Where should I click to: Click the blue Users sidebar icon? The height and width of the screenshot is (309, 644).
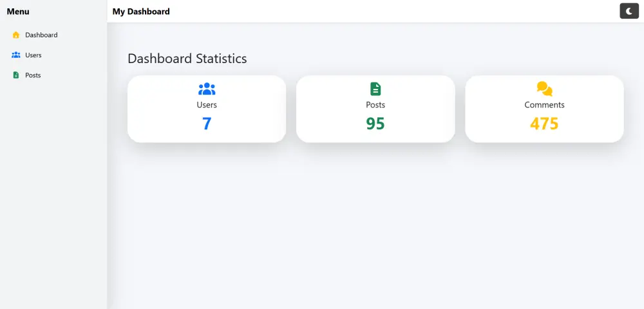(x=16, y=55)
